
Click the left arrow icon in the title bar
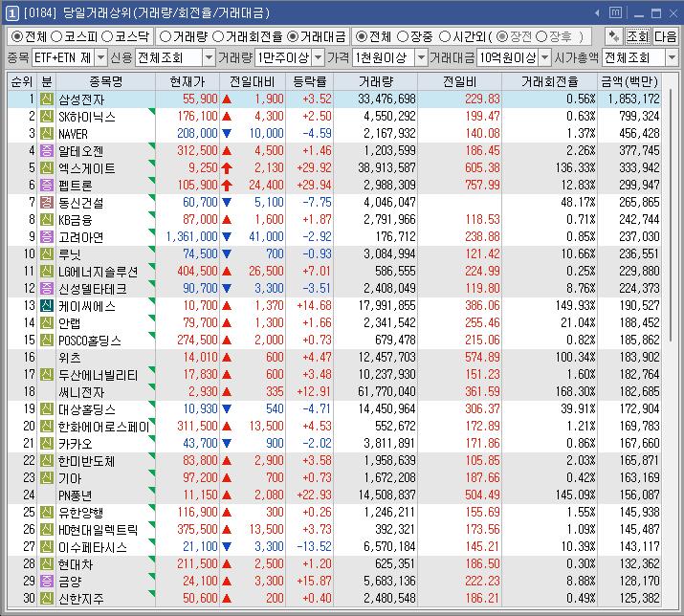click(597, 13)
